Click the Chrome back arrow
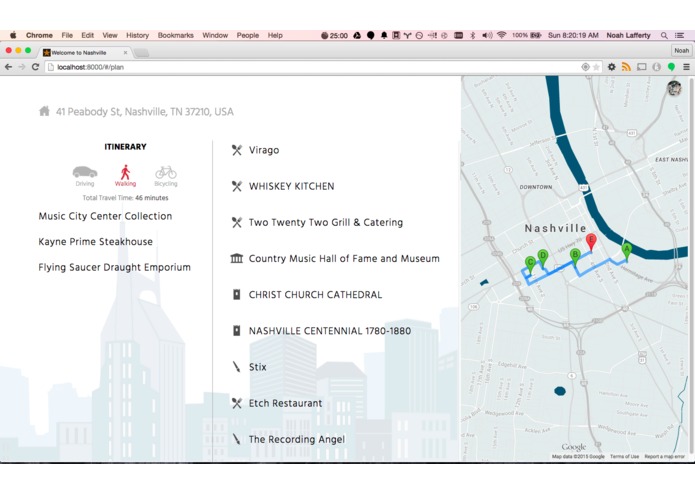Screen dimensions: 695x494 [x=8, y=67]
